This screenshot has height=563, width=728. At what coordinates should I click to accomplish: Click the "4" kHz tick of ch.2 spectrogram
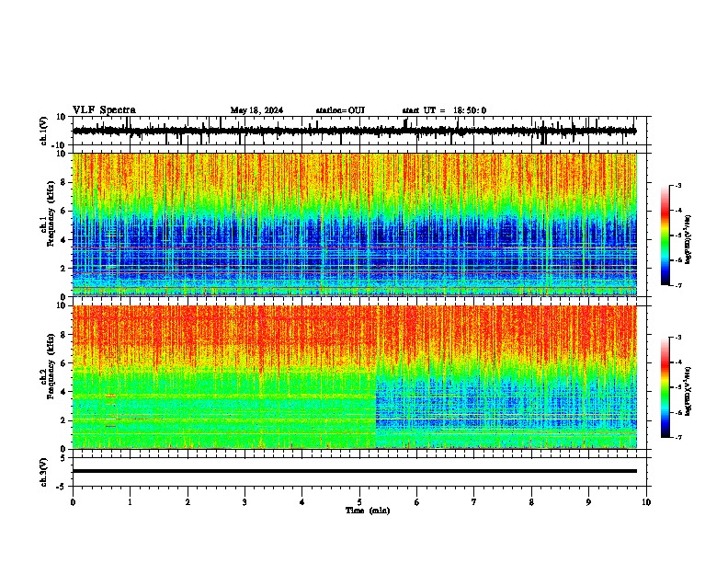pyautogui.click(x=63, y=392)
